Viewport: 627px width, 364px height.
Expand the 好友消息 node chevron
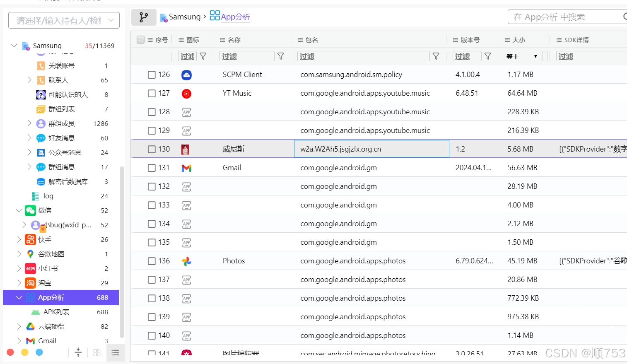point(29,137)
